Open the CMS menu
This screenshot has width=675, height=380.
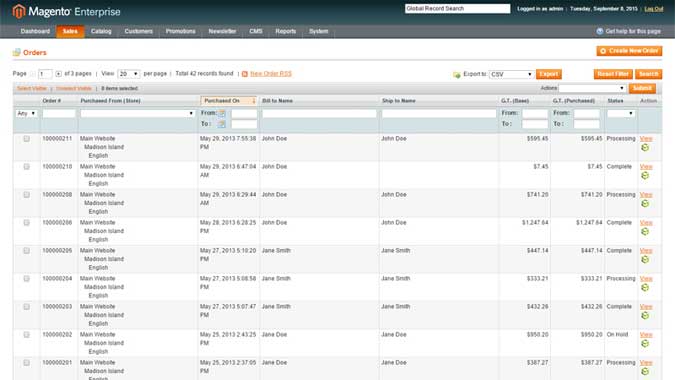(256, 31)
